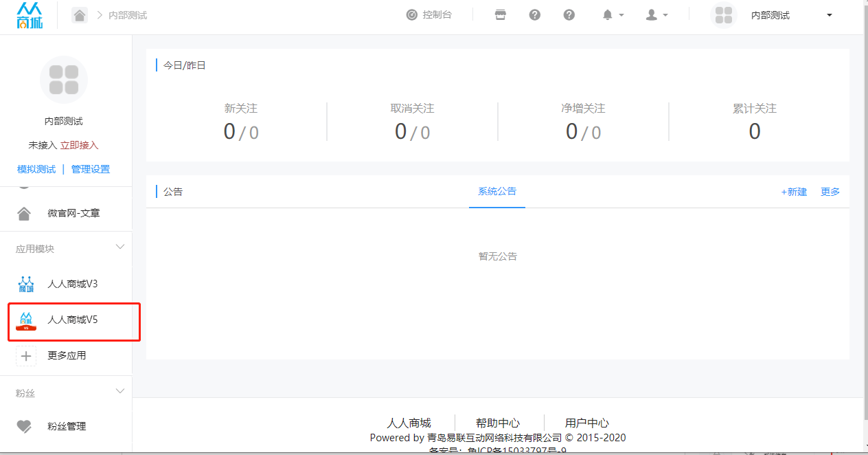Click the 人人商城V3 app icon
The height and width of the screenshot is (455, 868).
[26, 284]
